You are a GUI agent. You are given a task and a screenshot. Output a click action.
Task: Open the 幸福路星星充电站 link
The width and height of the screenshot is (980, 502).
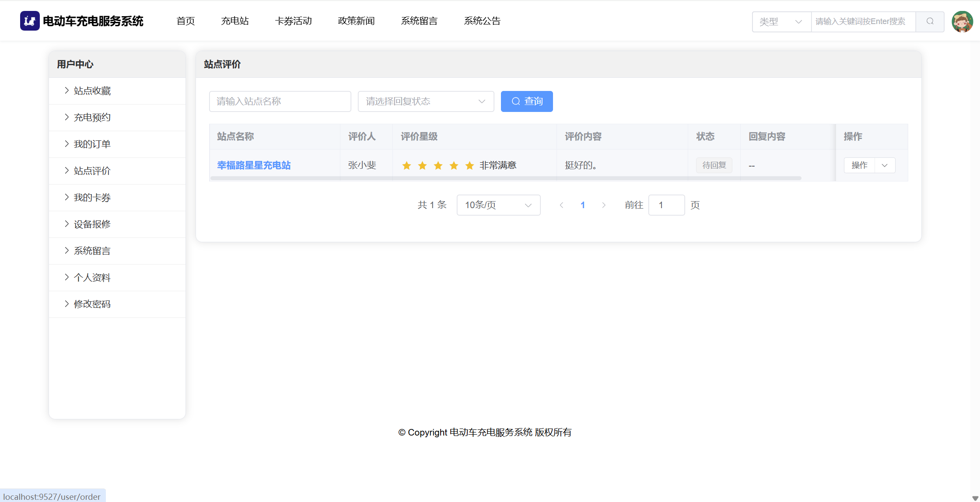point(254,165)
